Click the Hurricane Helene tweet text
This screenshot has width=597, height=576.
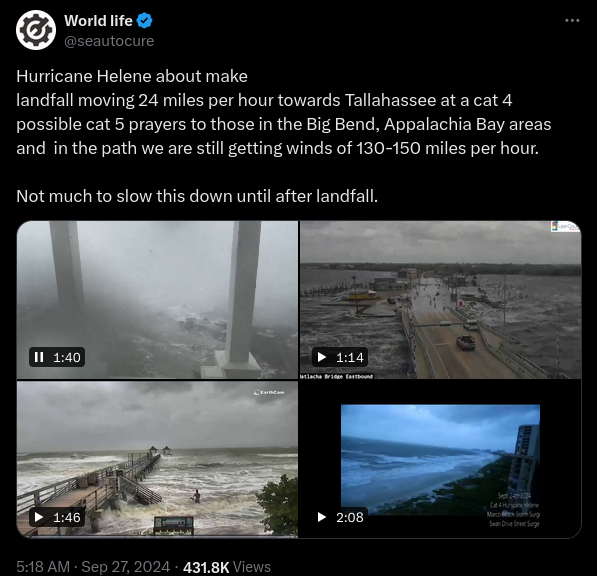[284, 136]
